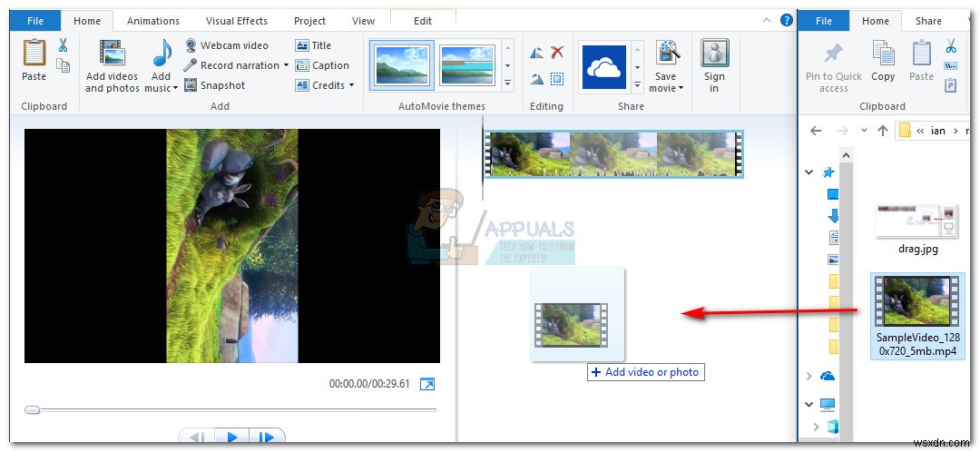Open the Record narration dropdown arrow
The height and width of the screenshot is (452, 980).
click(286, 65)
